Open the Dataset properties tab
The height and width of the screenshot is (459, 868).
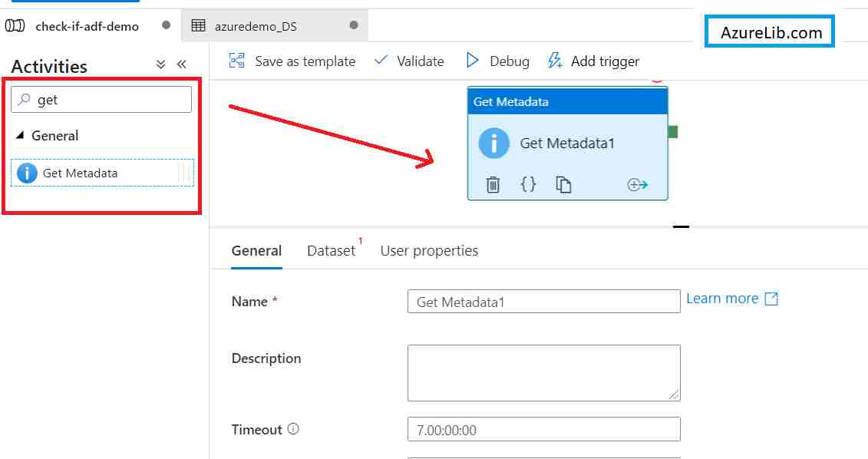coord(331,251)
